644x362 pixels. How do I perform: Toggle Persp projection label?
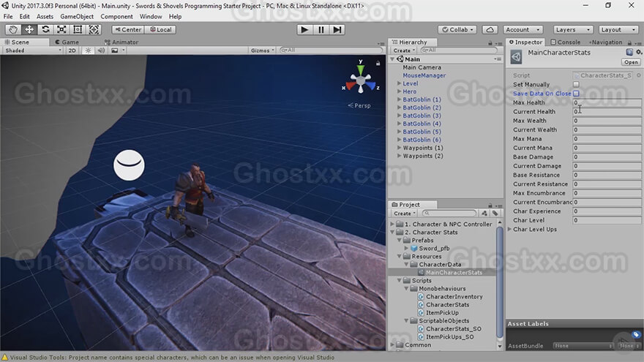pyautogui.click(x=359, y=105)
